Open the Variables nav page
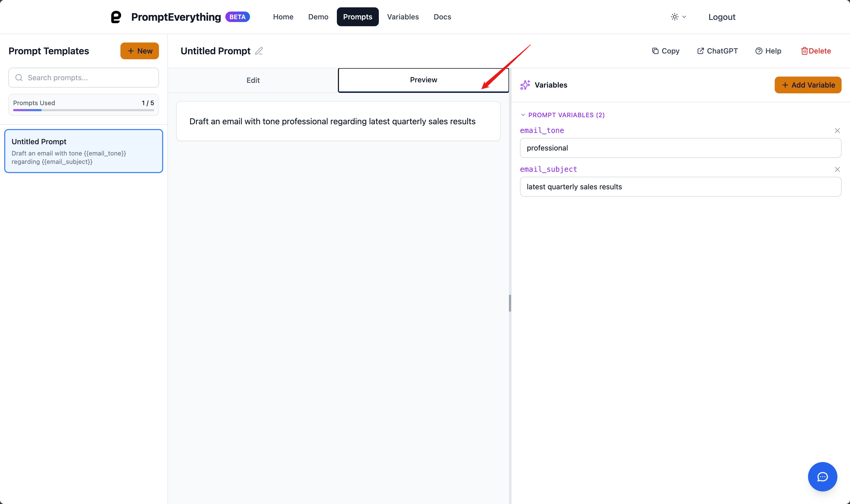This screenshot has width=850, height=504. point(403,17)
